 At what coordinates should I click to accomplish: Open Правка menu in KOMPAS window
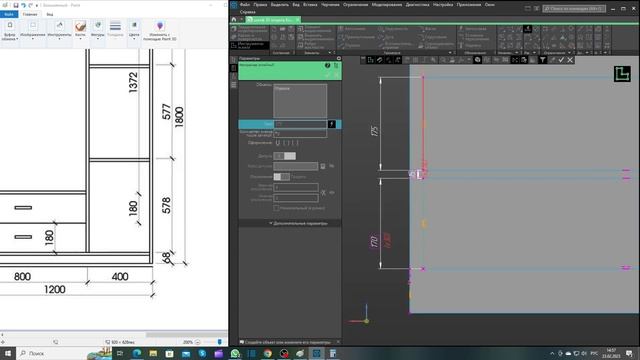[x=260, y=5]
